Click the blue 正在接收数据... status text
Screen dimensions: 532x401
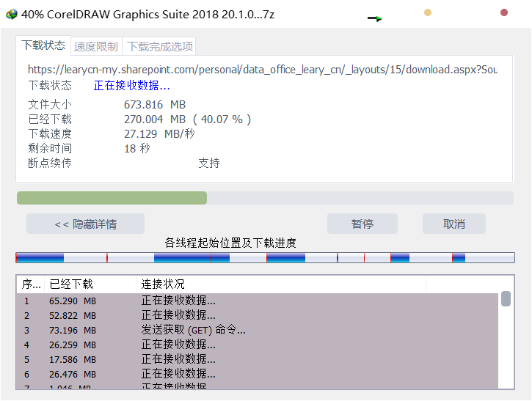pyautogui.click(x=131, y=86)
